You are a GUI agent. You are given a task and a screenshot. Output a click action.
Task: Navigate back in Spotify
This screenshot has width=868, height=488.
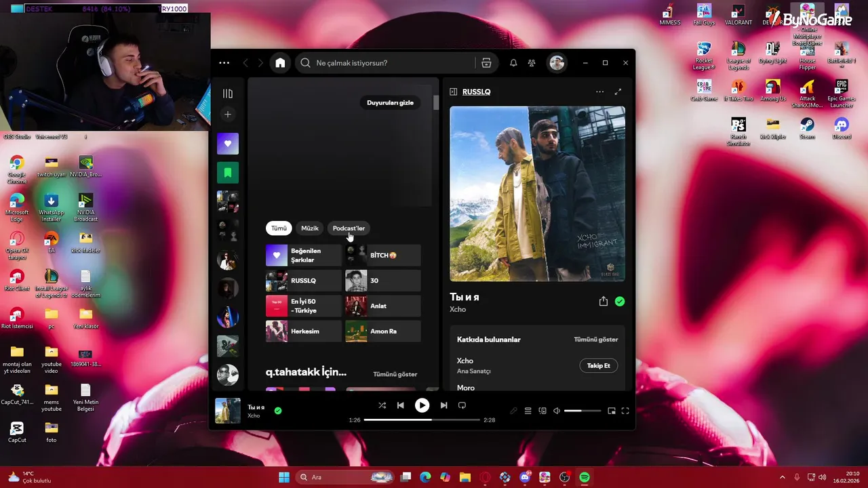tap(245, 63)
